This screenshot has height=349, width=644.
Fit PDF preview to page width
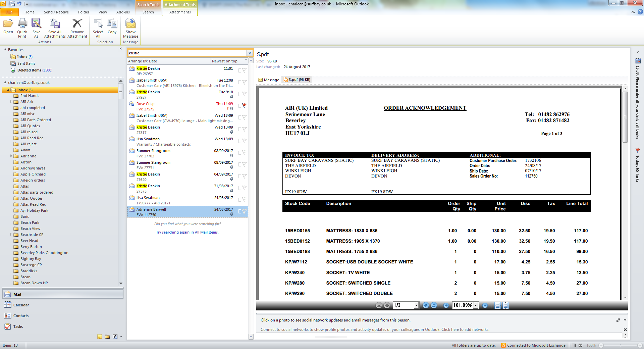[x=497, y=305]
